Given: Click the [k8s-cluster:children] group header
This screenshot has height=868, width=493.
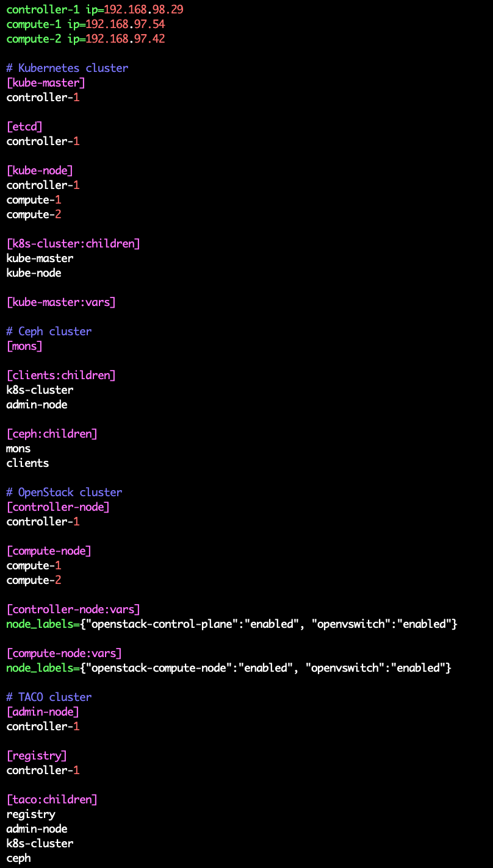Looking at the screenshot, I should [73, 244].
